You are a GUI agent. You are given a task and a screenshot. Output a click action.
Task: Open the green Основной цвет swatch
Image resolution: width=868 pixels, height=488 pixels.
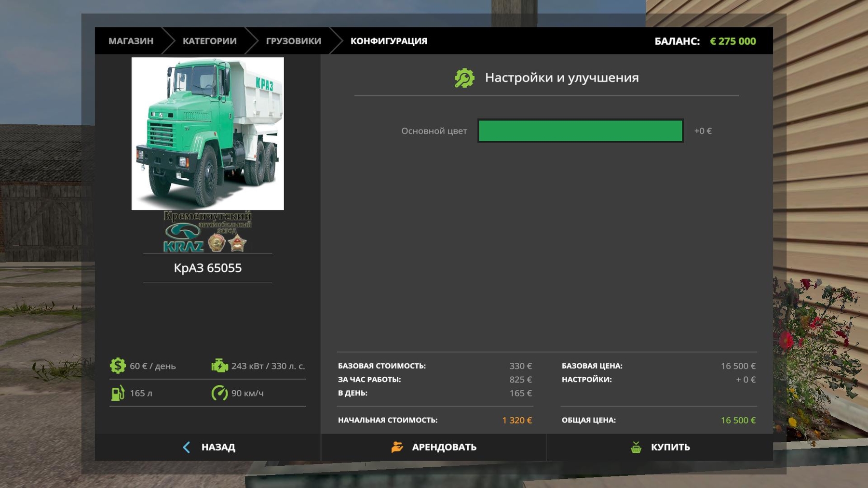(580, 131)
